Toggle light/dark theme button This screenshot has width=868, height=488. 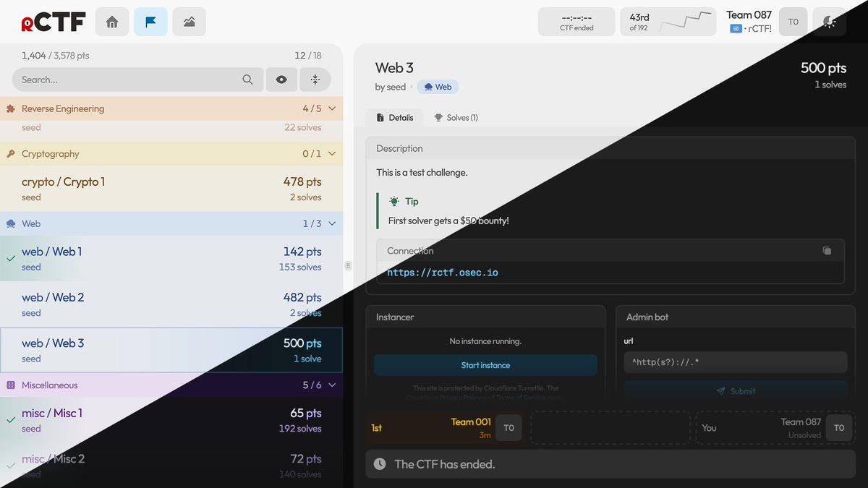tap(830, 22)
